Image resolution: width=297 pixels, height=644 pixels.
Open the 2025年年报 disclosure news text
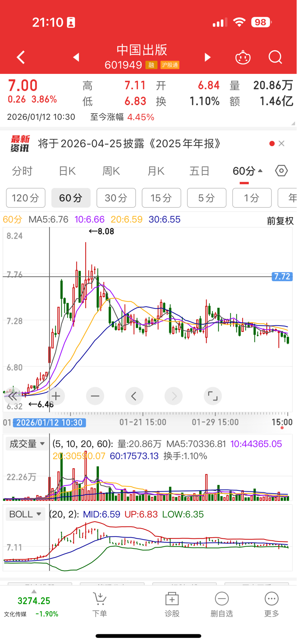pos(130,144)
